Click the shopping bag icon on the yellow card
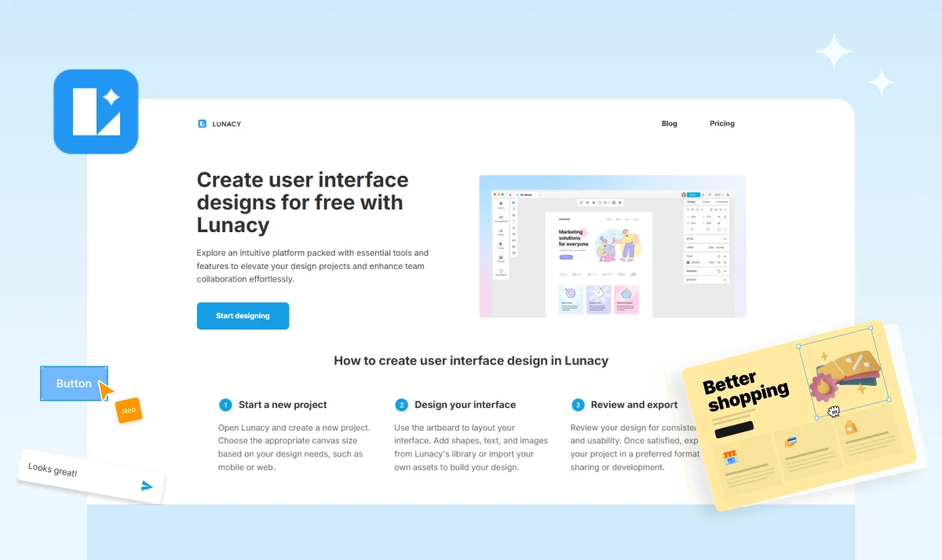Screen dimensions: 942x560 [851, 428]
